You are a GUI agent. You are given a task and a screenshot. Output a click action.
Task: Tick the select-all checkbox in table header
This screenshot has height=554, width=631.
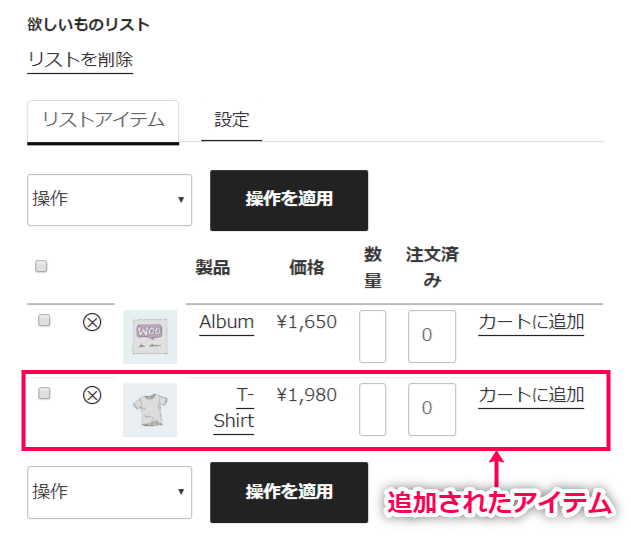click(x=41, y=266)
